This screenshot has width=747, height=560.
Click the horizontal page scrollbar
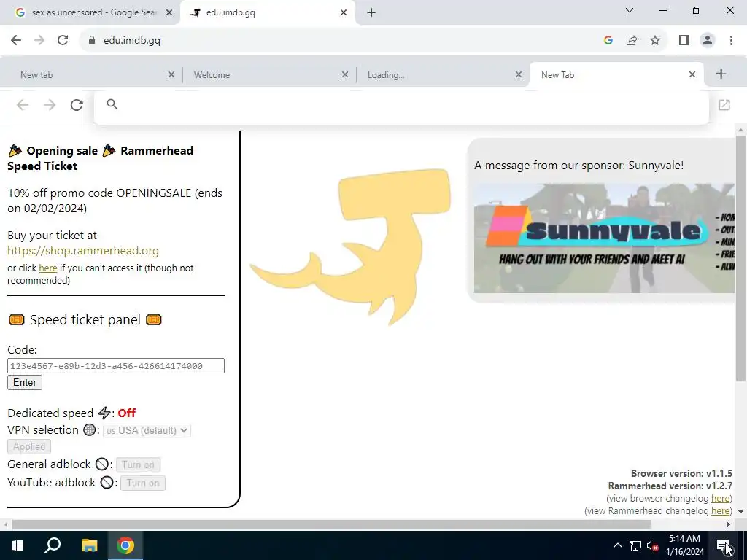pyautogui.click(x=331, y=524)
